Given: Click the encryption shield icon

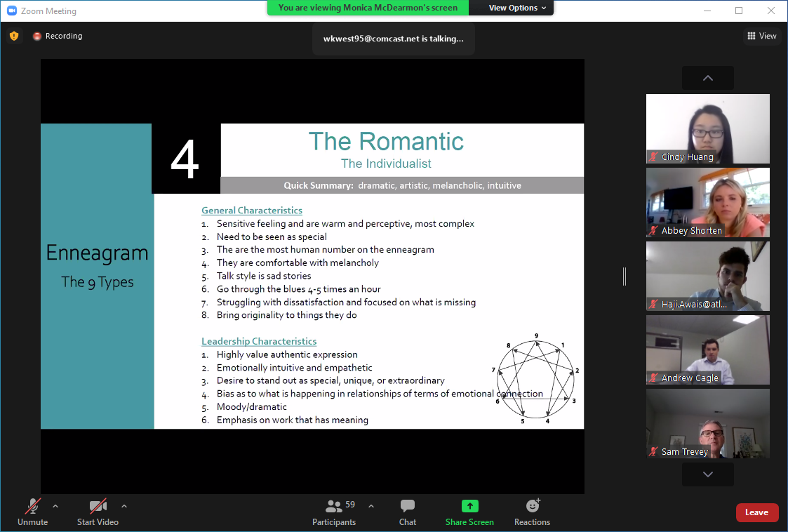Looking at the screenshot, I should click(x=14, y=36).
